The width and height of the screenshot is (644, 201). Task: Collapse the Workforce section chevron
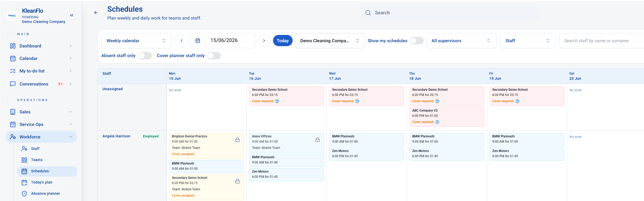70,137
